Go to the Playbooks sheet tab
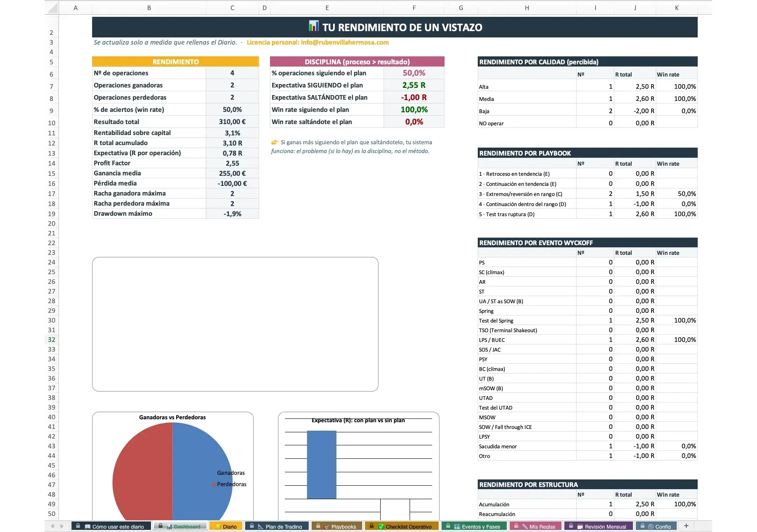 [337, 526]
